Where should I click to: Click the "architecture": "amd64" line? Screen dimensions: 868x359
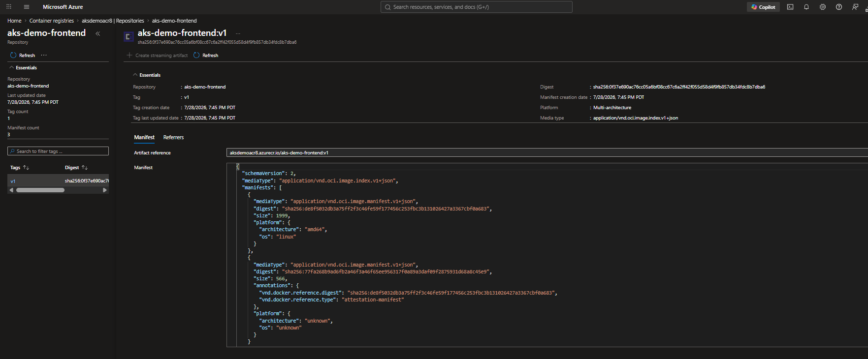click(293, 230)
